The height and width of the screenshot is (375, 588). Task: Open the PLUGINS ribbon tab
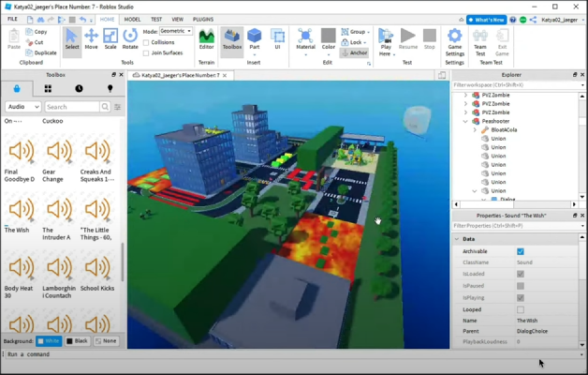point(203,19)
